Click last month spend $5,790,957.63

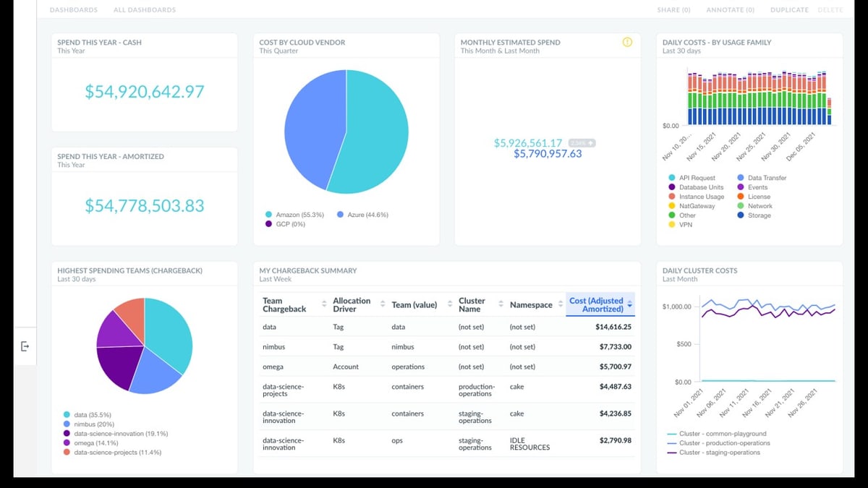coord(548,154)
